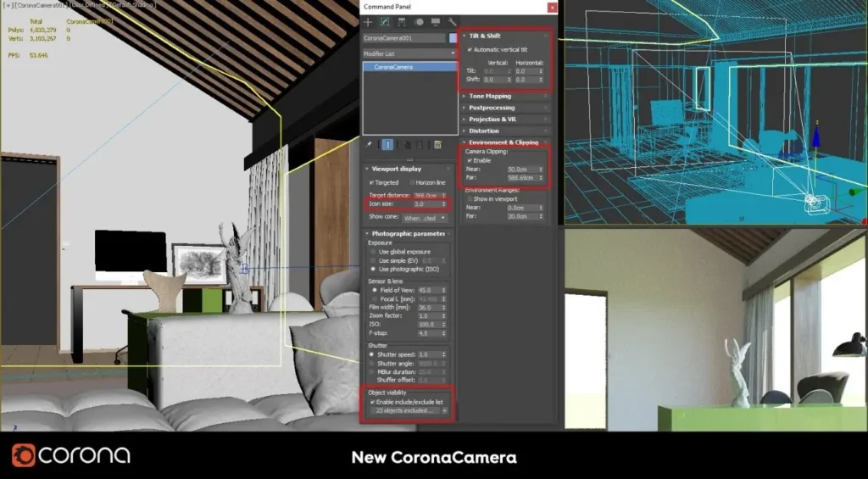Click the FPS statistic in viewport
The width and height of the screenshot is (868, 479).
pos(28,55)
